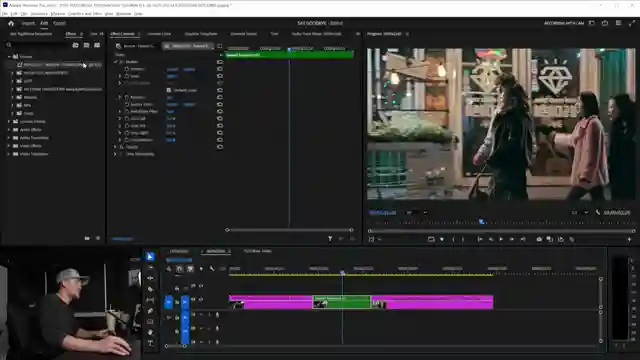
Task: Select the Hand tool
Action: 150,333
